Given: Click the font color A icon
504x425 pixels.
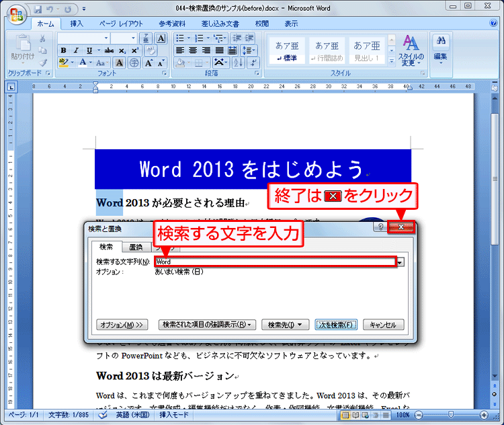Looking at the screenshot, I should coord(83,63).
